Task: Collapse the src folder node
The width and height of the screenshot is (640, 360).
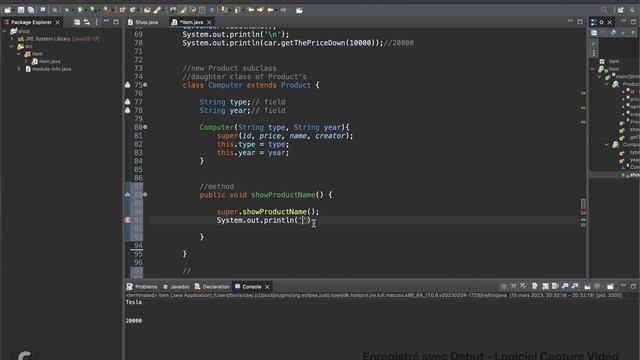Action: pyautogui.click(x=12, y=47)
